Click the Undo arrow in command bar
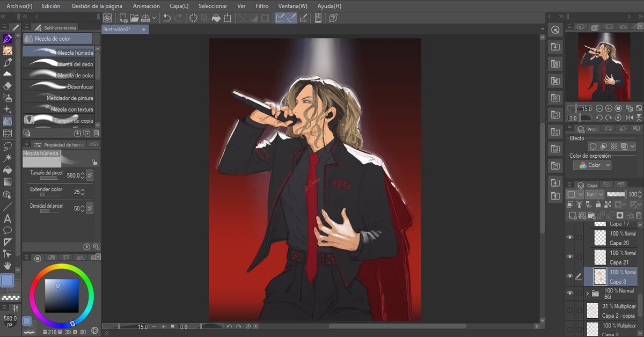Viewport: 644px width, 337px height. 167,18
